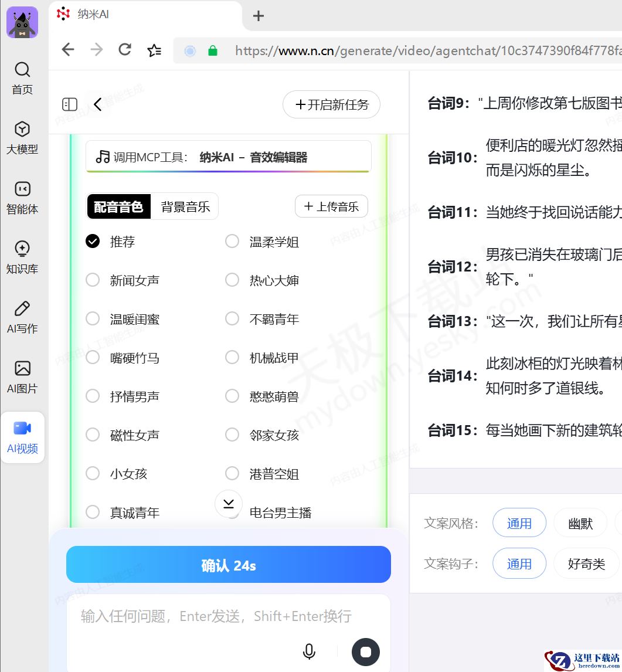Open the AI视频 camera icon
This screenshot has height=672, width=622.
tap(22, 428)
